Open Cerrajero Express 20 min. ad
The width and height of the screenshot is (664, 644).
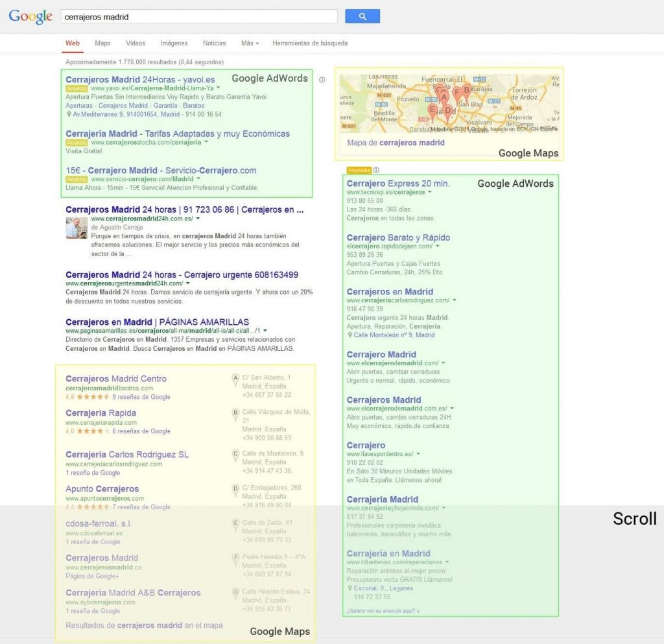pos(398,184)
